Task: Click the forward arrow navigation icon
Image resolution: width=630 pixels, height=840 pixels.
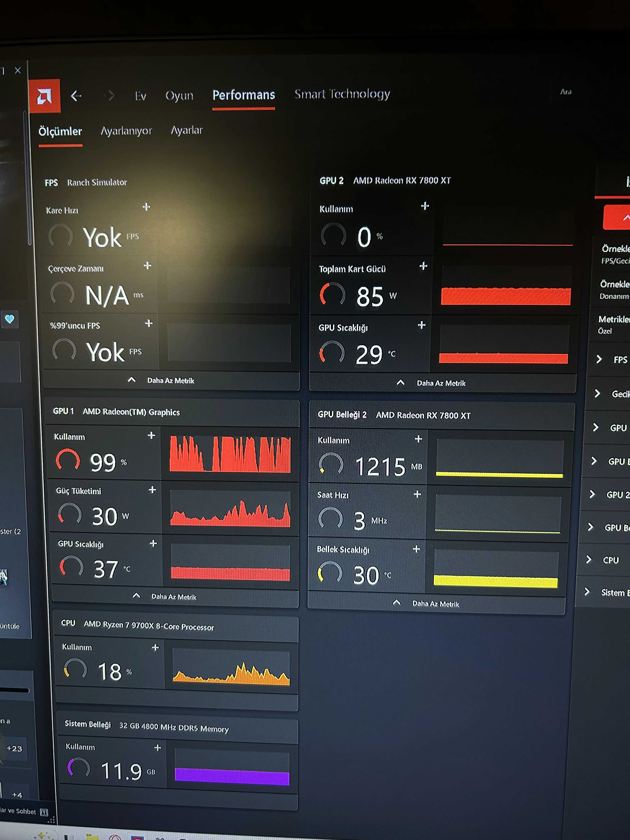Action: (110, 95)
